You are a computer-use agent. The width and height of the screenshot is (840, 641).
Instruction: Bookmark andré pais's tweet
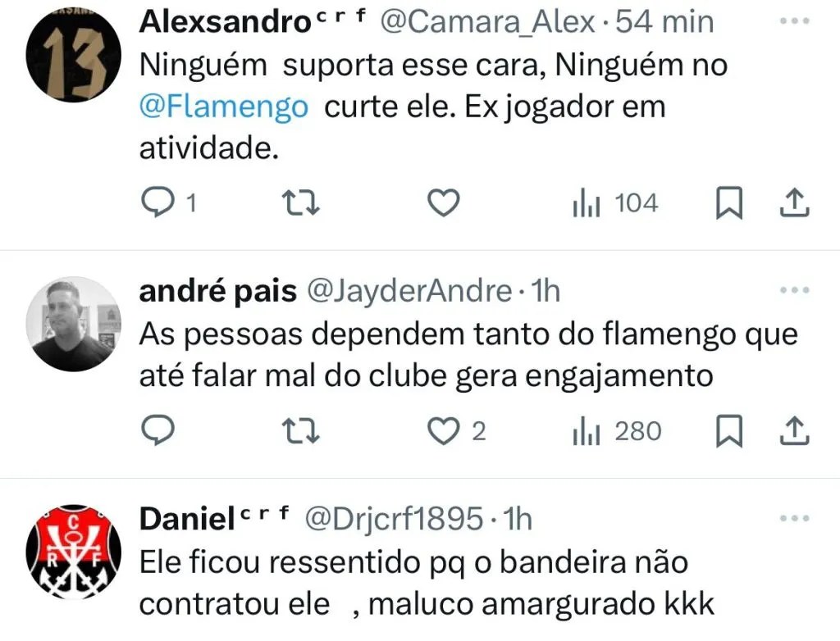[x=729, y=431]
